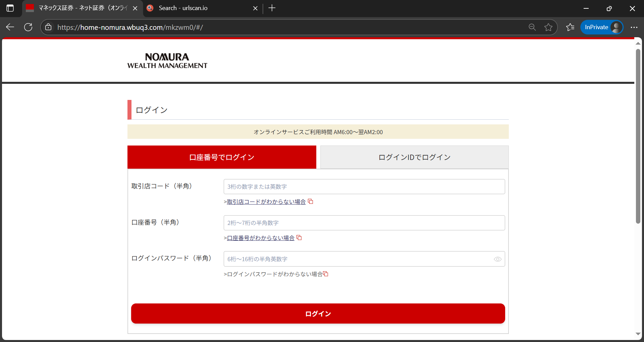Click the new-window icon after 取引店コード link
The height and width of the screenshot is (342, 644).
[x=311, y=202]
